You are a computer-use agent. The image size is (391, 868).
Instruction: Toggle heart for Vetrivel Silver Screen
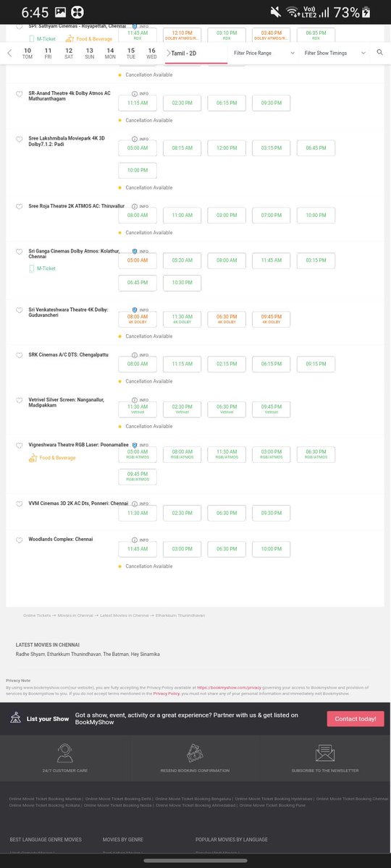click(20, 399)
